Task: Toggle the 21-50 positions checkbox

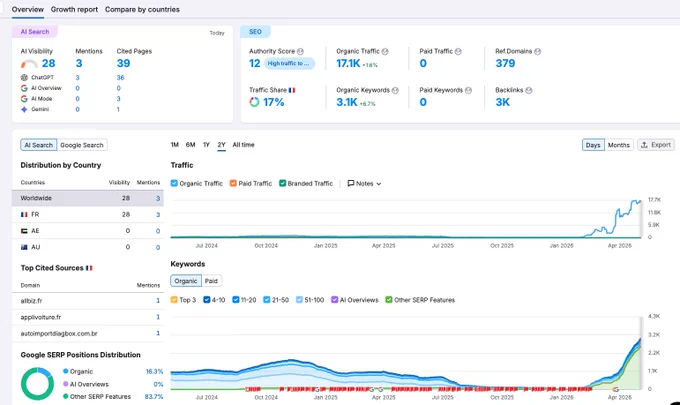Action: tap(267, 300)
